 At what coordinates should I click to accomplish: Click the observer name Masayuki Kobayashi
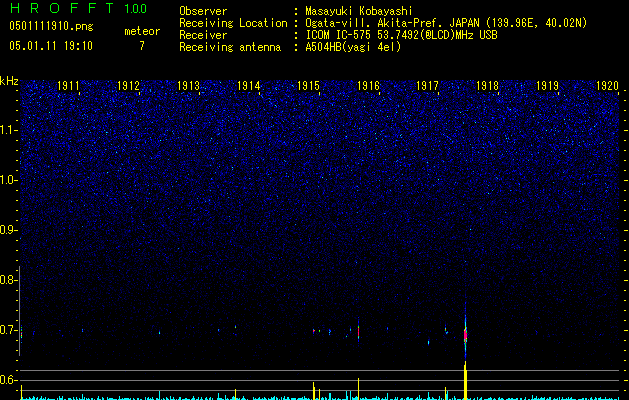359,11
